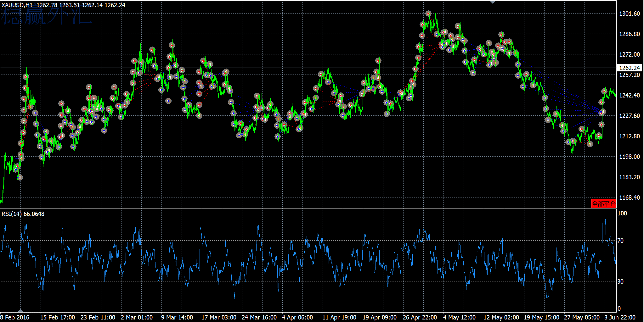The height and width of the screenshot is (322, 644).
Task: Click the red 全部平仓 close-all button
Action: point(603,203)
